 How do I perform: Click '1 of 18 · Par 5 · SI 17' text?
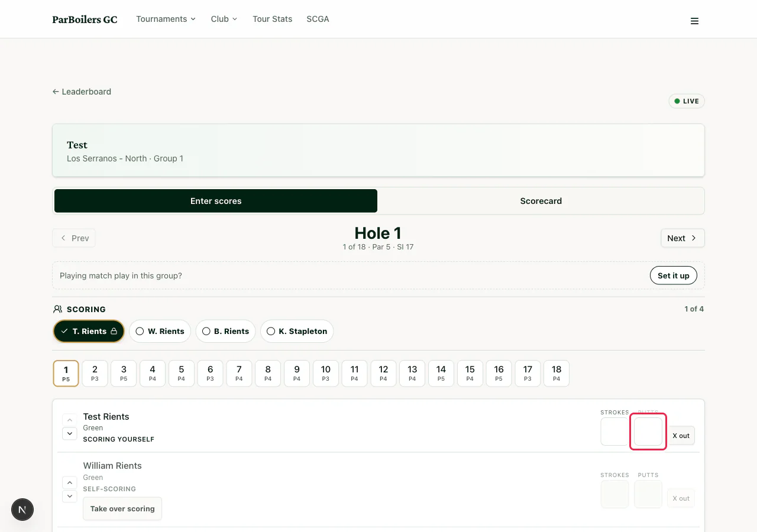click(378, 247)
